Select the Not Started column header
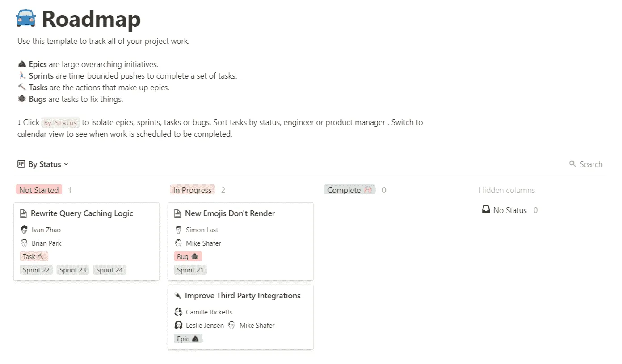622x364 pixels. pos(39,189)
